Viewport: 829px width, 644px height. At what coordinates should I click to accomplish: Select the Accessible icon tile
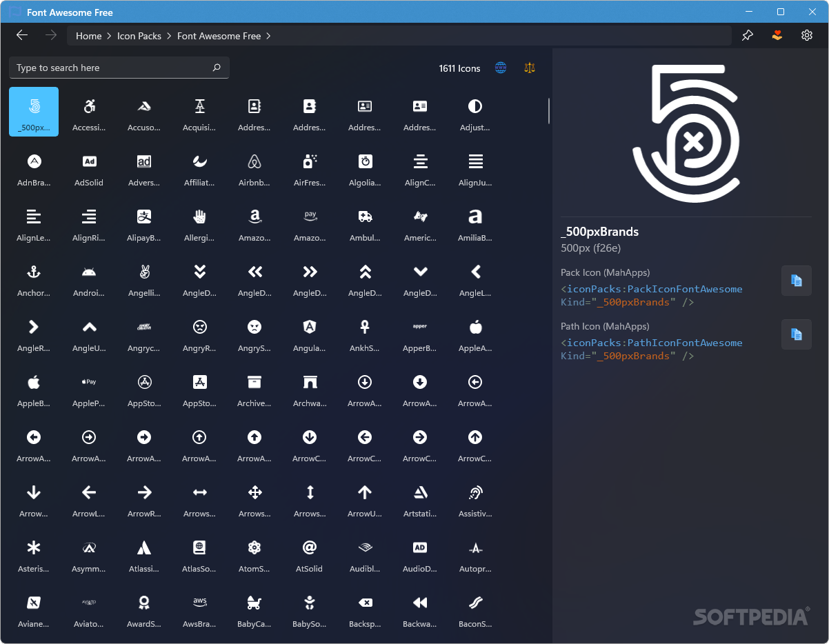(x=89, y=112)
